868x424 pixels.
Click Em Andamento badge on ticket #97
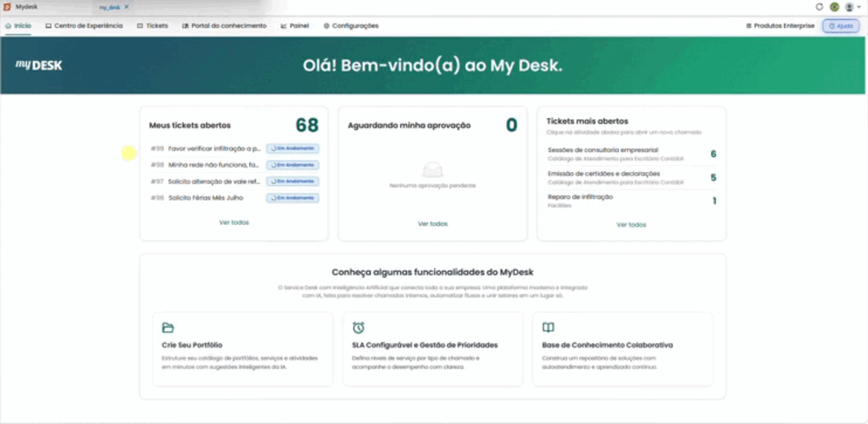coord(293,182)
